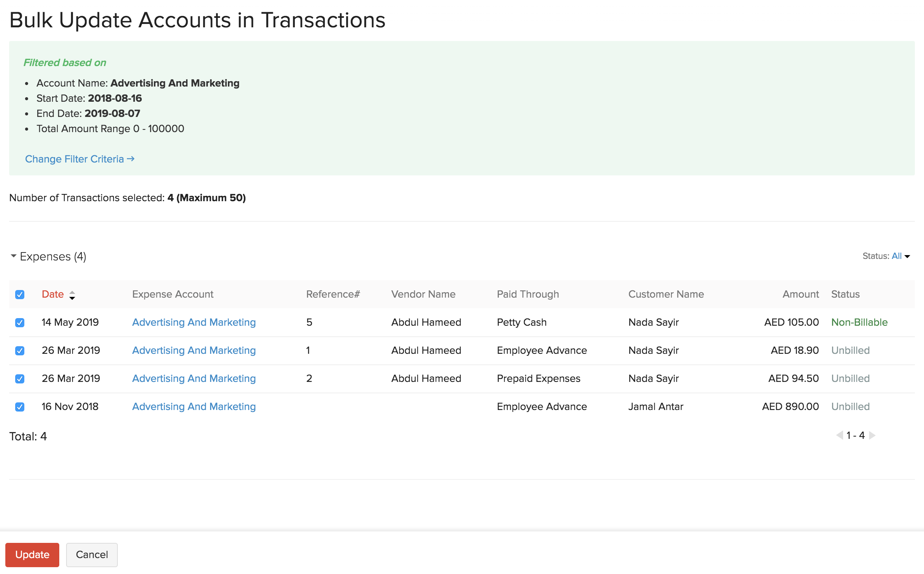Toggle the select-all checkbox in table header
Image resolution: width=924 pixels, height=574 pixels.
click(x=19, y=294)
